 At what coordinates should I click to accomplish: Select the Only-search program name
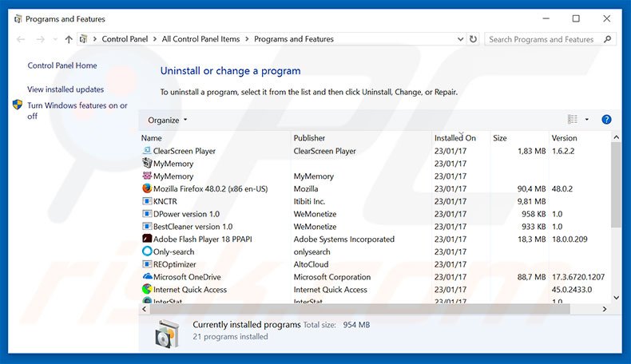173,251
